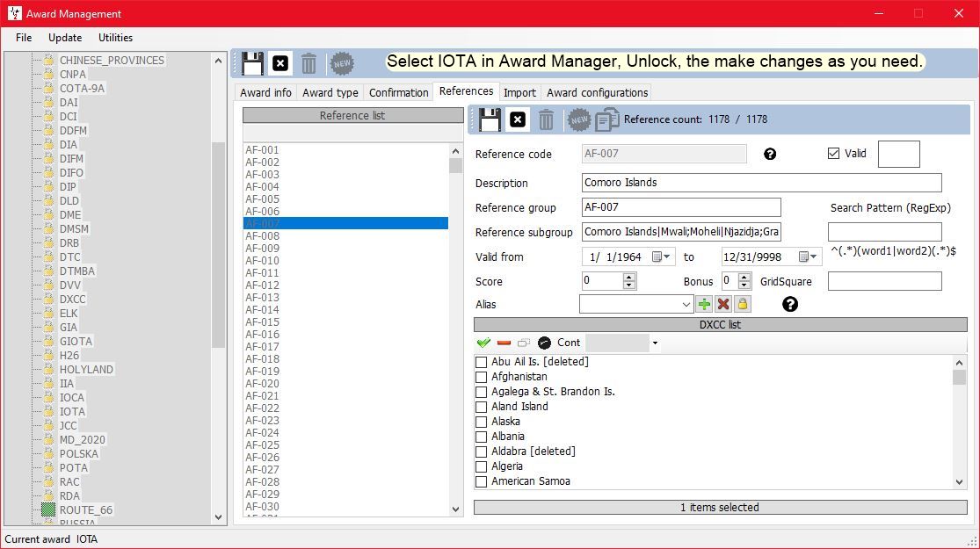Check the American Samoa checkbox
Image resolution: width=980 pixels, height=549 pixels.
point(482,481)
